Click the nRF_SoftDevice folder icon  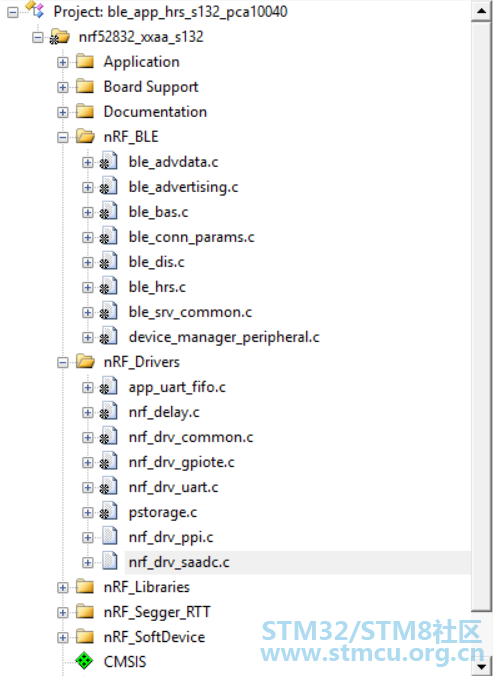click(85, 637)
